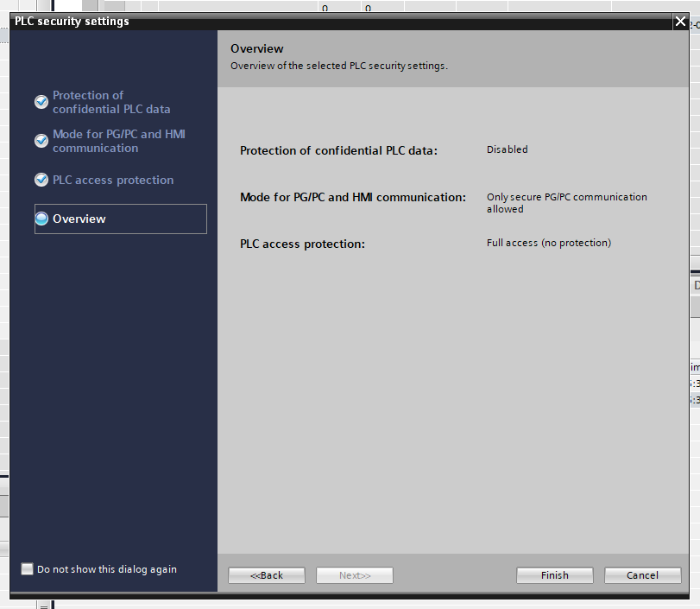Click the Next>> button

click(354, 575)
